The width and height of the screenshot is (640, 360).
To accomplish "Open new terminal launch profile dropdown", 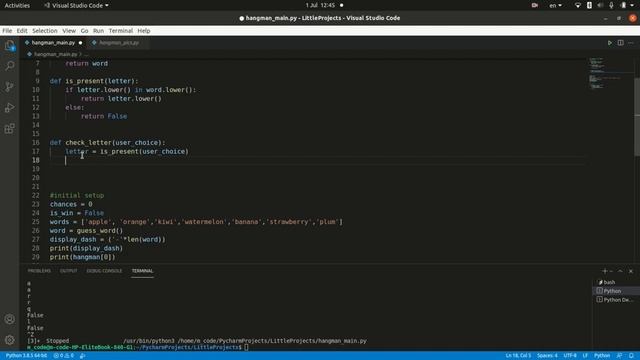I will [611, 271].
